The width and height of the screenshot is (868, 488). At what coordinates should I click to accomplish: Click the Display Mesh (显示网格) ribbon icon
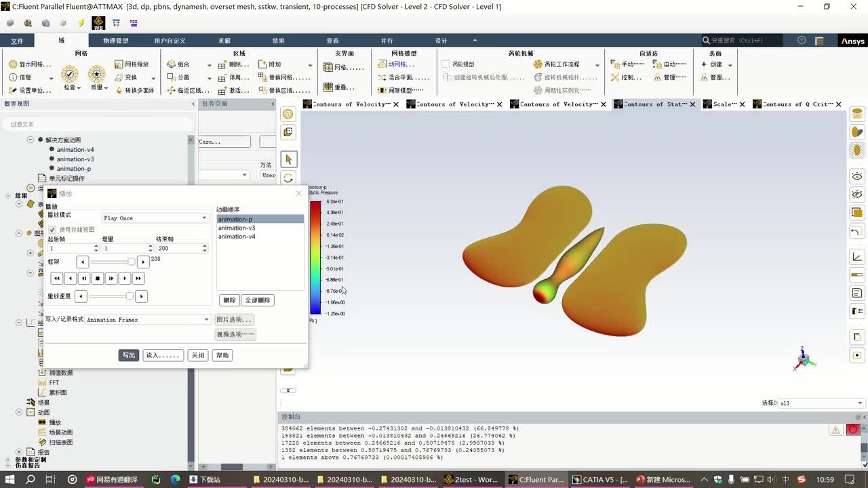(x=13, y=64)
